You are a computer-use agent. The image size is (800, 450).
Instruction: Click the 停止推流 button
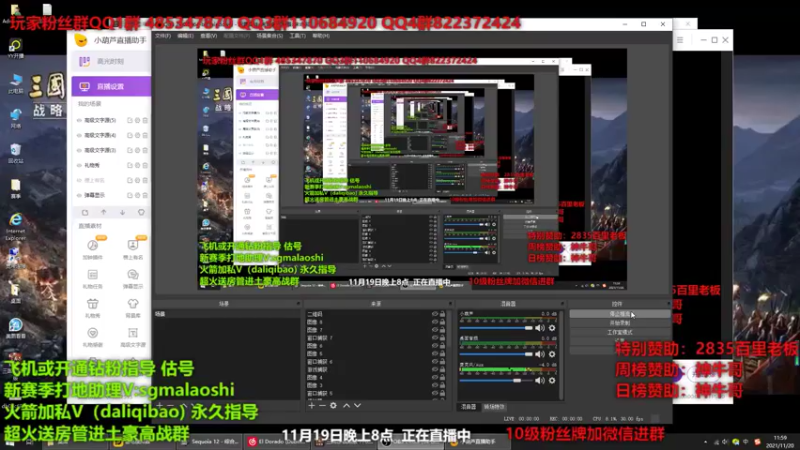[620, 314]
